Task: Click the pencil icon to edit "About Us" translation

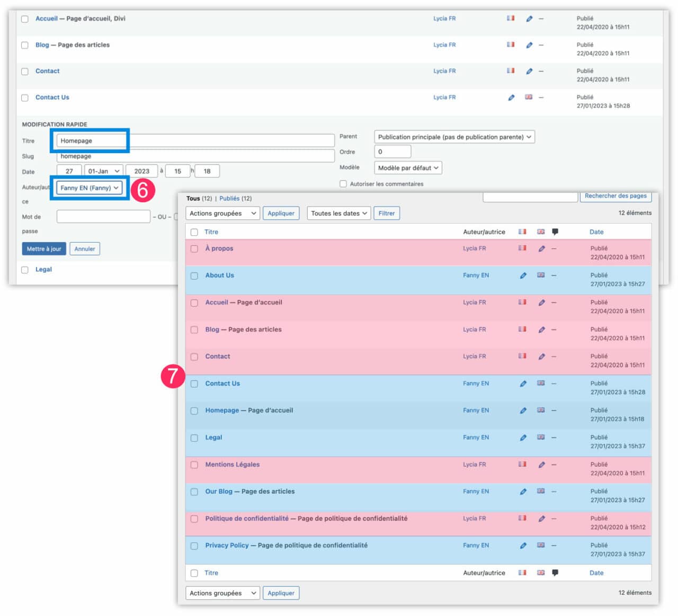Action: [523, 275]
